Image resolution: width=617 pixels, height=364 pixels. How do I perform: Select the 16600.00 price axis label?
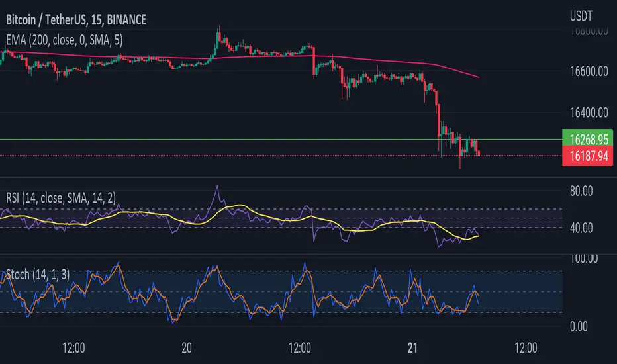tap(589, 71)
